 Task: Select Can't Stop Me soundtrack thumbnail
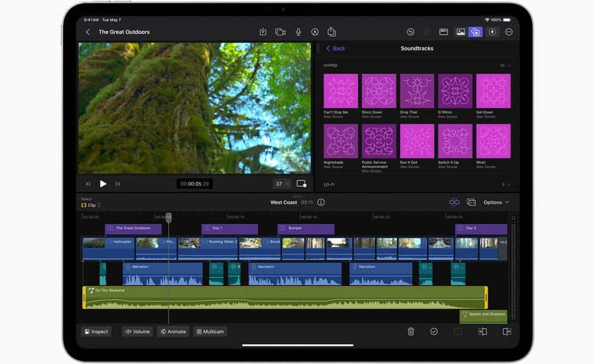(341, 91)
